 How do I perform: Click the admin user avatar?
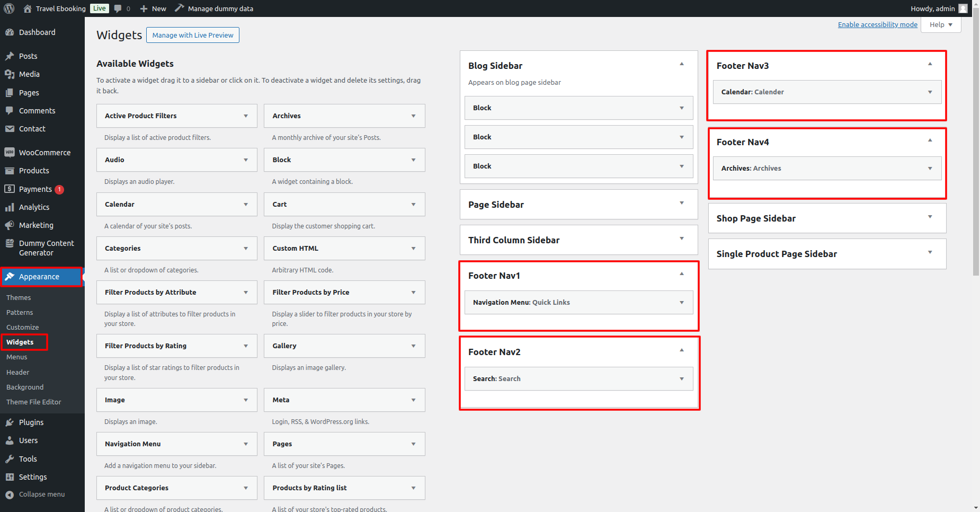tap(963, 8)
